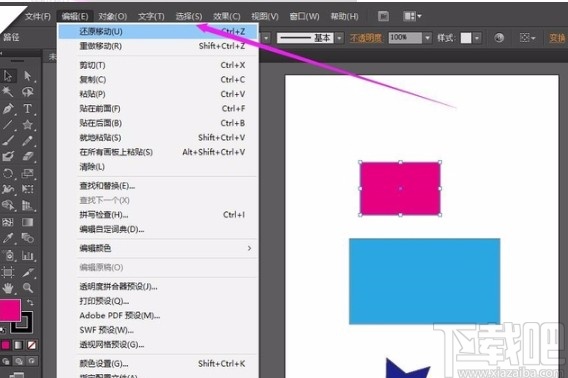Select the Magic Wand tool

click(x=8, y=92)
